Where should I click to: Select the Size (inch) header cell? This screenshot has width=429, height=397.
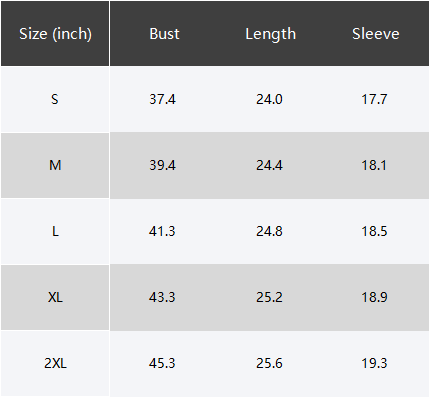click(55, 34)
